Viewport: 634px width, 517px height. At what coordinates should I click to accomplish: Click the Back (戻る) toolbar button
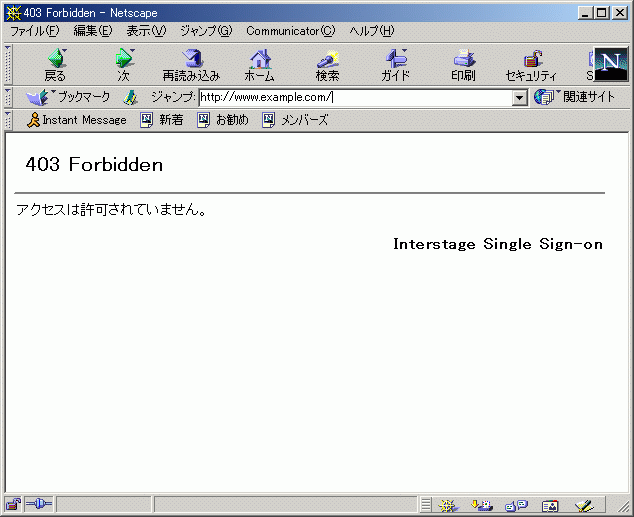(x=56, y=65)
